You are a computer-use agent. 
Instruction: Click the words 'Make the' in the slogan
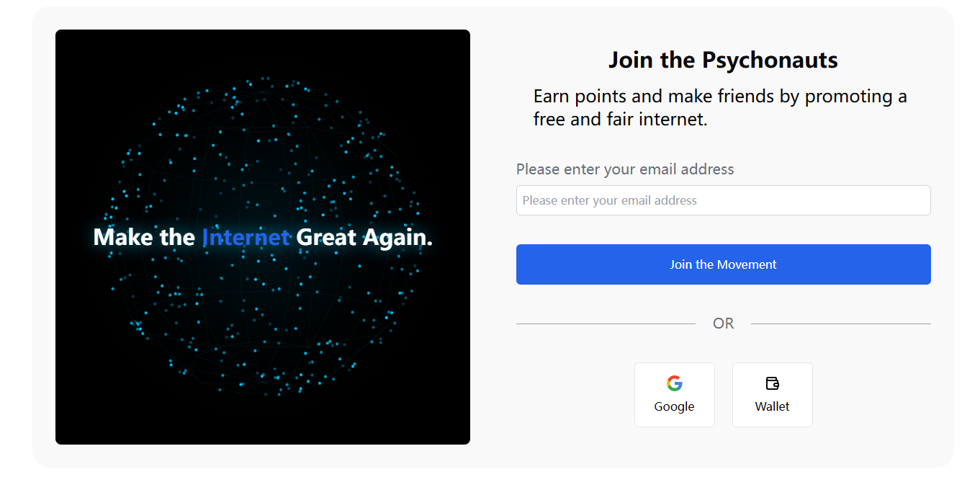(144, 237)
